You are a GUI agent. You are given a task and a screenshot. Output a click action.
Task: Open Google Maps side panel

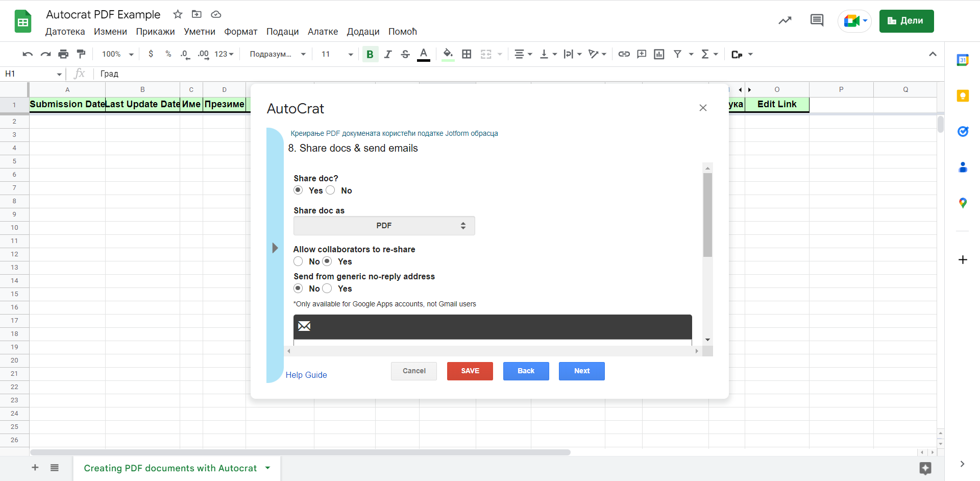pos(963,203)
